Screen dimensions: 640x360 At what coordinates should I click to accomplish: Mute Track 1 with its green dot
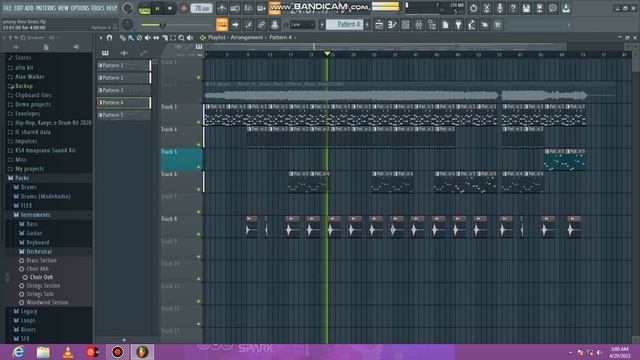point(199,77)
